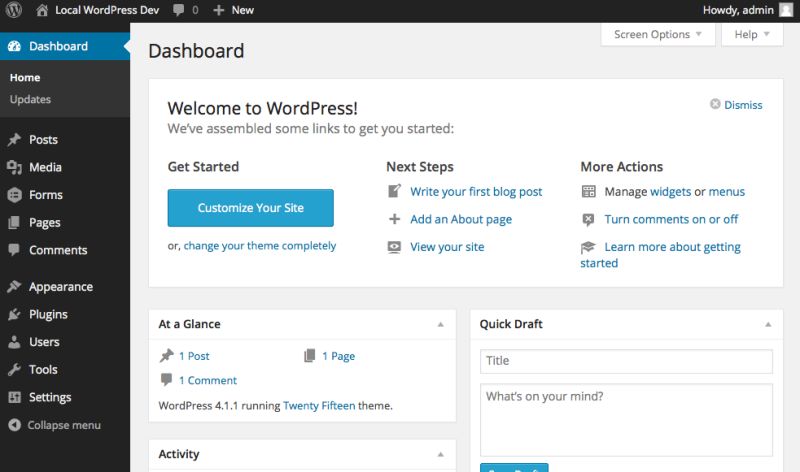Click the View your site link
800x472 pixels.
coord(447,247)
